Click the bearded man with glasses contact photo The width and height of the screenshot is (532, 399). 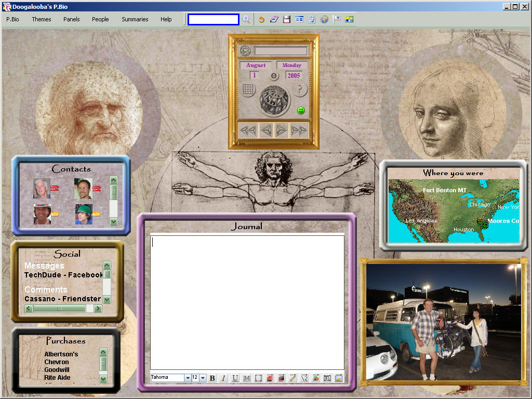pyautogui.click(x=83, y=189)
